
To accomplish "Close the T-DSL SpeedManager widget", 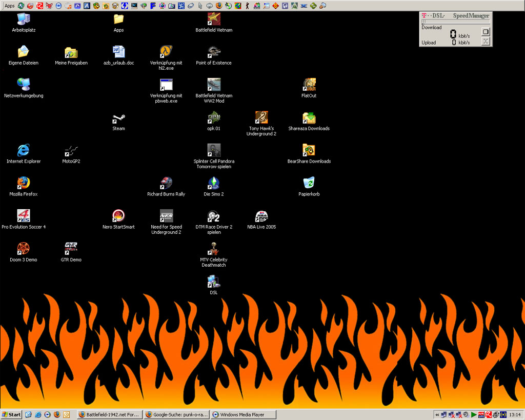I will coord(486,41).
